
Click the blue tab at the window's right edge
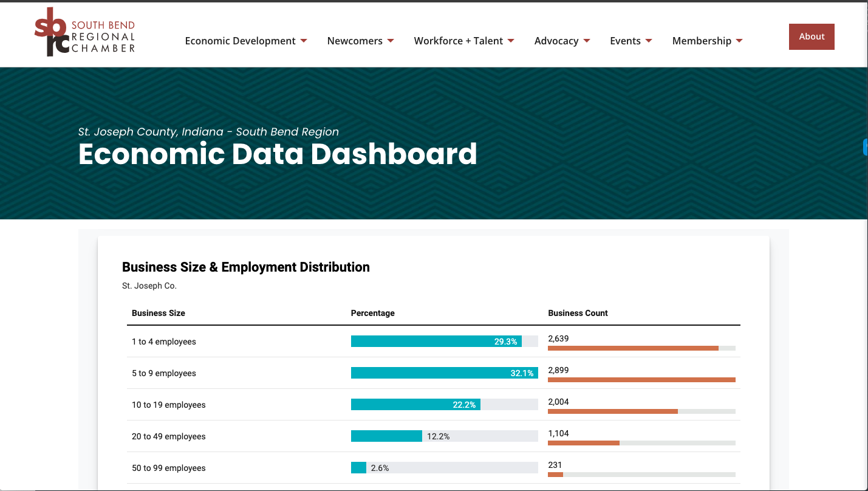coord(866,147)
